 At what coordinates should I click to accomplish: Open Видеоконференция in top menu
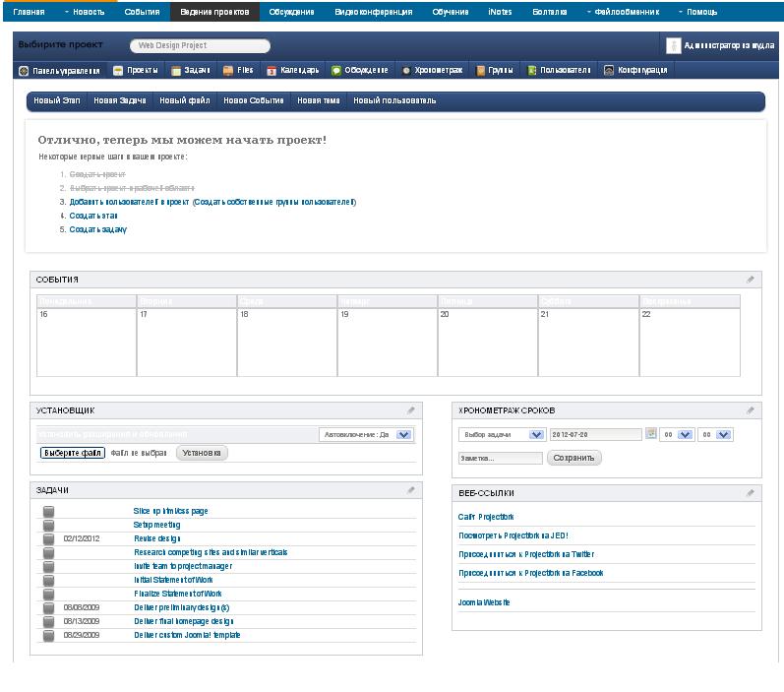point(374,12)
